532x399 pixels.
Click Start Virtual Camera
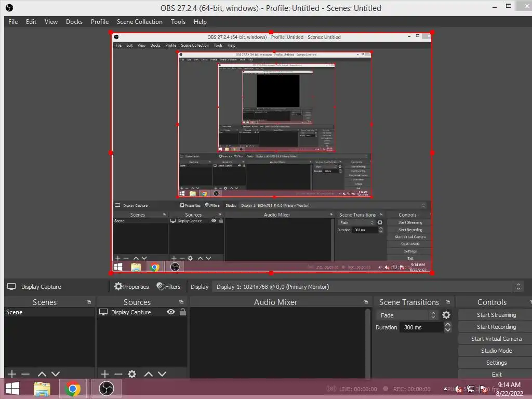coord(496,339)
